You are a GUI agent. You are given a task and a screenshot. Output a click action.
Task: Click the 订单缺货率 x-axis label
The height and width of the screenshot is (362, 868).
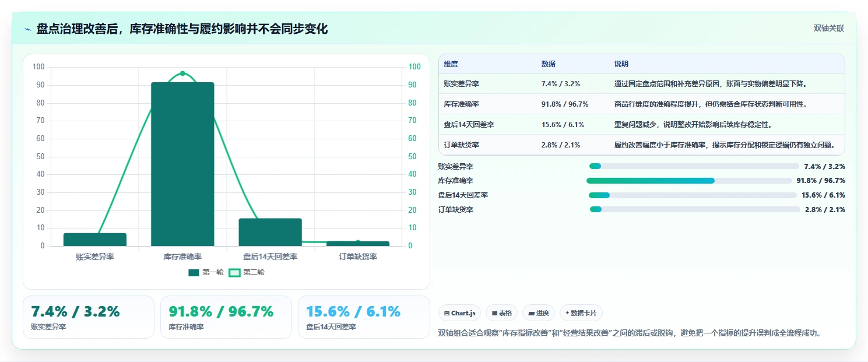(x=358, y=256)
